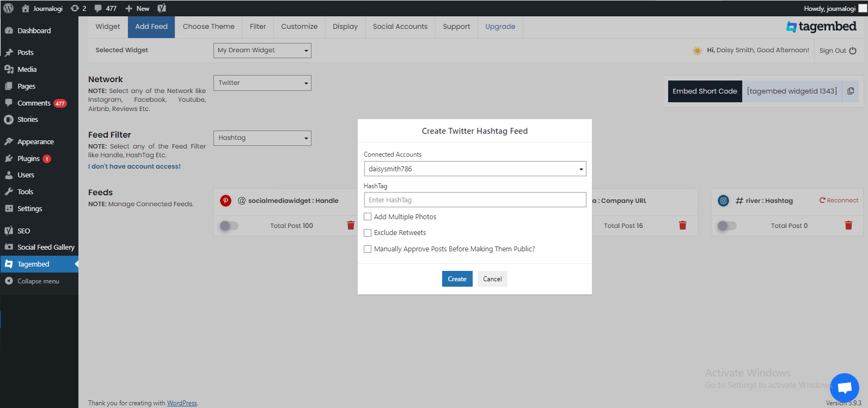Check Exclude Retweets
Image resolution: width=868 pixels, height=408 pixels.
368,232
